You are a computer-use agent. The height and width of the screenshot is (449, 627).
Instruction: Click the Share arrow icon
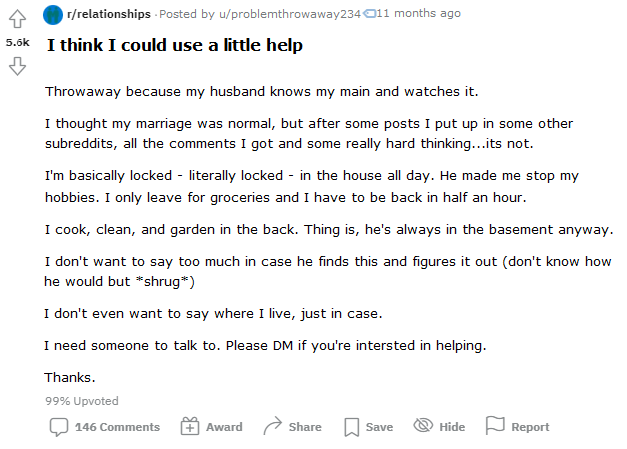[x=272, y=427]
